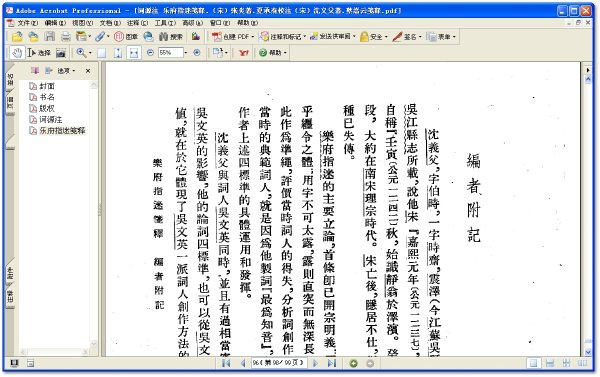The height and width of the screenshot is (377, 600).
Task: Open the 工具 menu
Action: click(165, 23)
